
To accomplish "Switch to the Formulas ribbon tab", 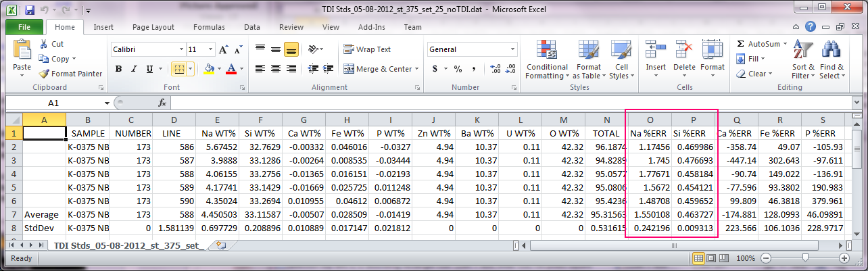I will (x=209, y=27).
